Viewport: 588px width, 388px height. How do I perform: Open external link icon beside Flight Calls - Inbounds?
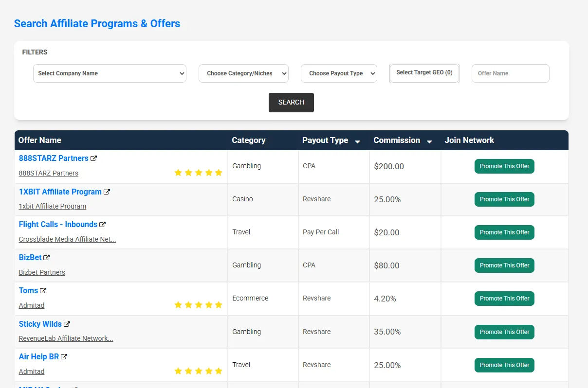(x=103, y=225)
